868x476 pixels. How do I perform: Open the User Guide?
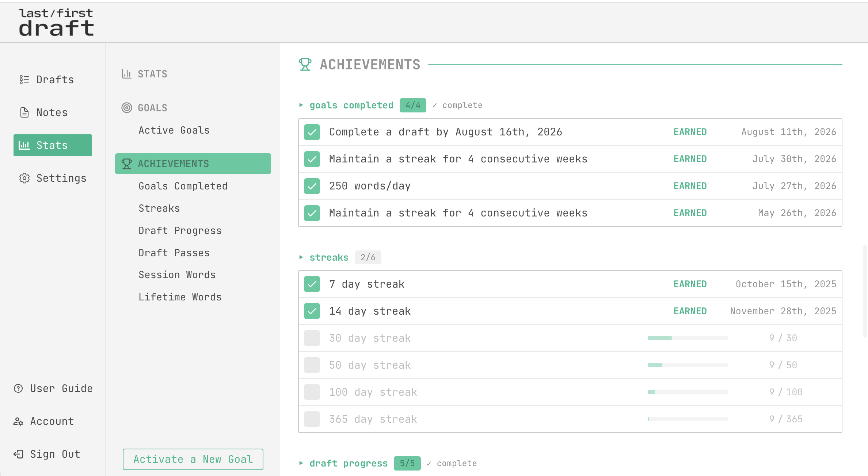(53, 388)
